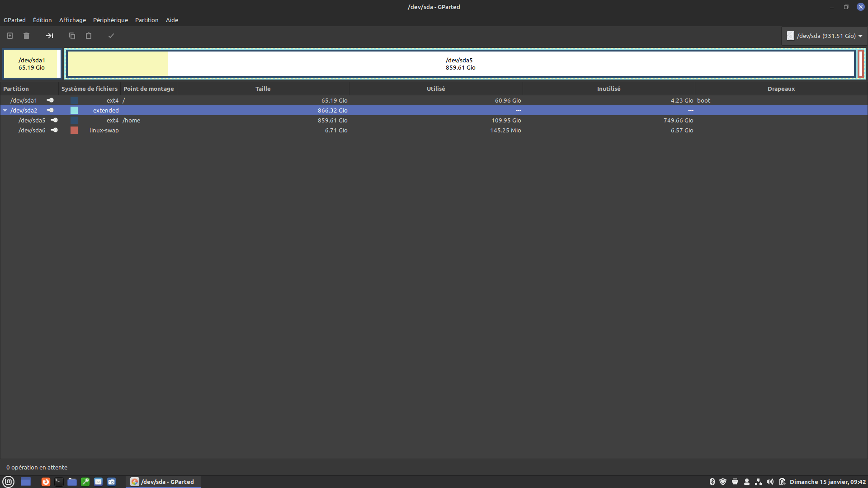The width and height of the screenshot is (868, 488).
Task: Select the /dev/sda1 row in partition list
Action: tap(434, 100)
